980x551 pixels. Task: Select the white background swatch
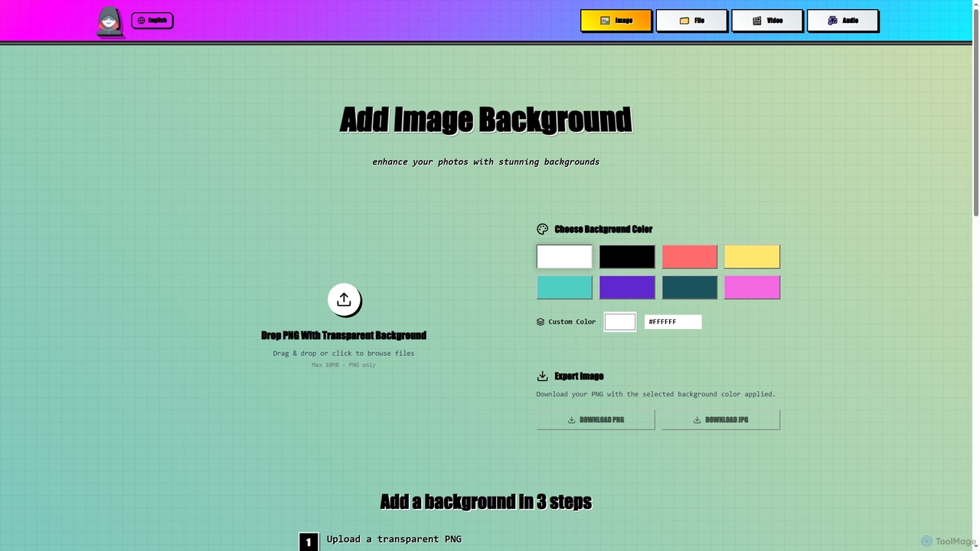point(564,256)
